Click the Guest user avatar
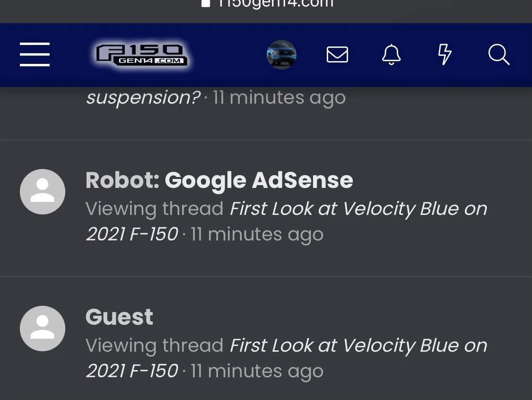Image resolution: width=532 pixels, height=400 pixels. click(x=43, y=329)
